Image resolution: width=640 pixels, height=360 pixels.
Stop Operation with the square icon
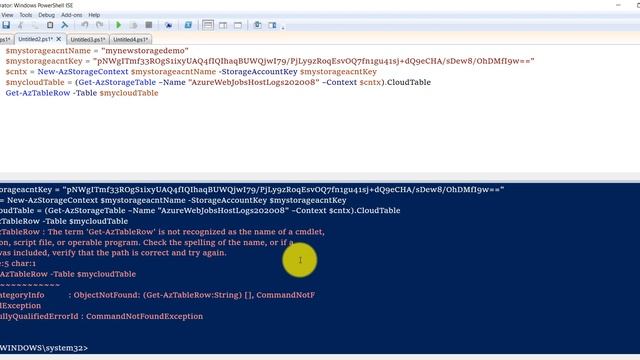[149, 25]
